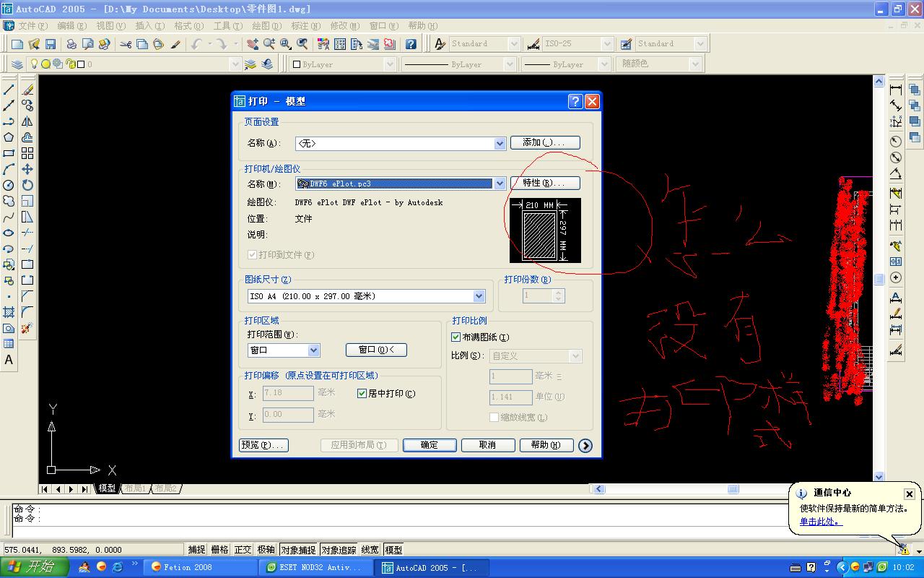This screenshot has width=924, height=578.
Task: Click the drawing area vertical scrollbar
Action: pos(879,279)
